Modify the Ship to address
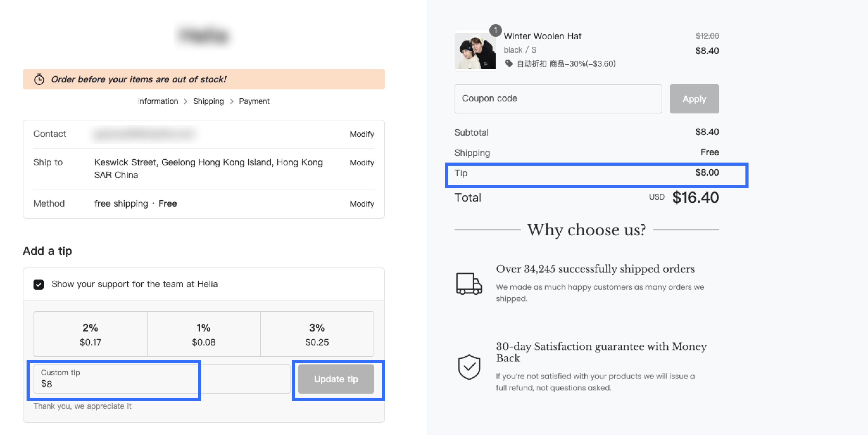The image size is (868, 435). point(361,163)
